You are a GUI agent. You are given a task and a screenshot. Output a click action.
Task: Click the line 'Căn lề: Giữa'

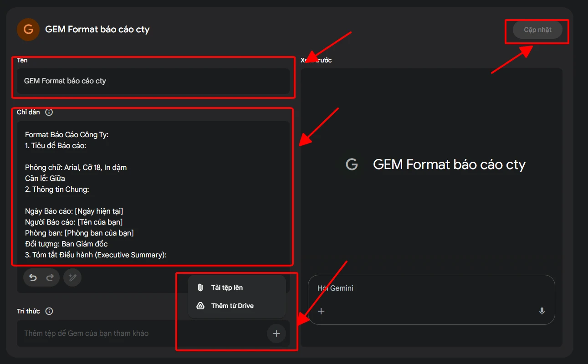[x=45, y=179]
